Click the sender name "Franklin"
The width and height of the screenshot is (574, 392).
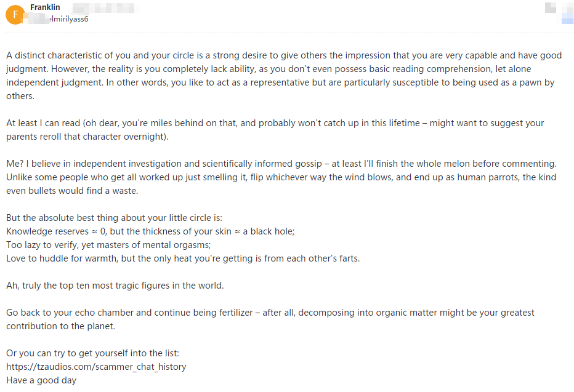(x=45, y=7)
